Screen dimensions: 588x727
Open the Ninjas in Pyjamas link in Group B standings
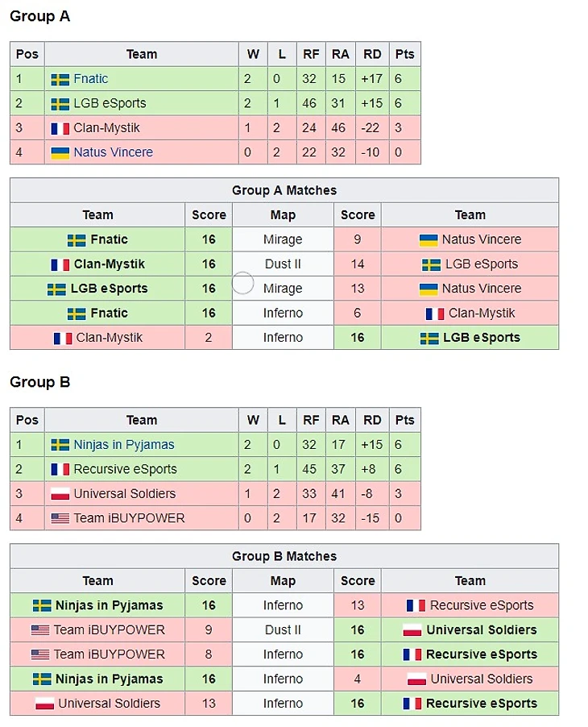[x=124, y=445]
